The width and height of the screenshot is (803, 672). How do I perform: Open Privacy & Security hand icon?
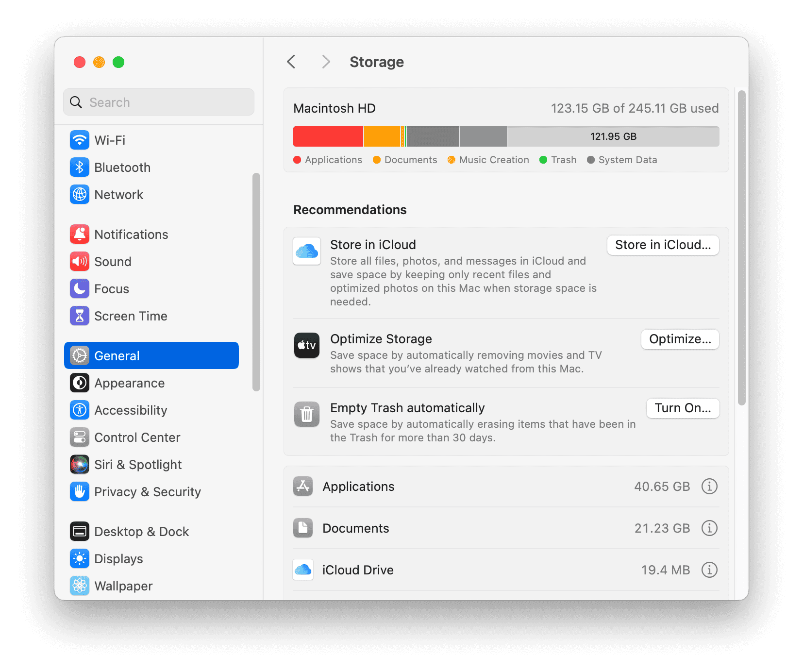point(80,492)
